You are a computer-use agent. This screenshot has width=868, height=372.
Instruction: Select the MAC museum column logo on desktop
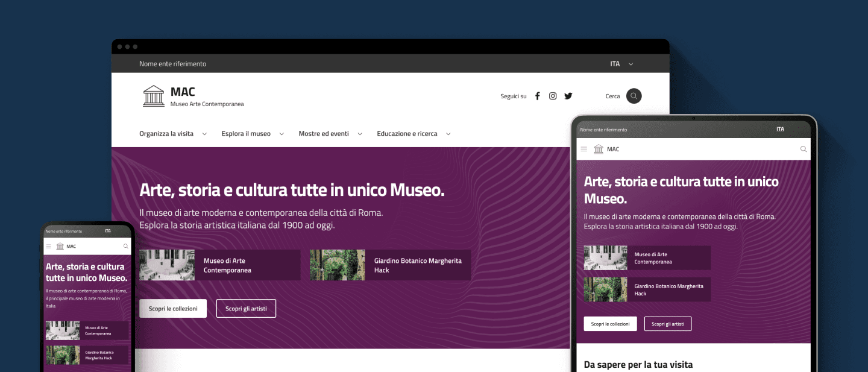tap(154, 95)
